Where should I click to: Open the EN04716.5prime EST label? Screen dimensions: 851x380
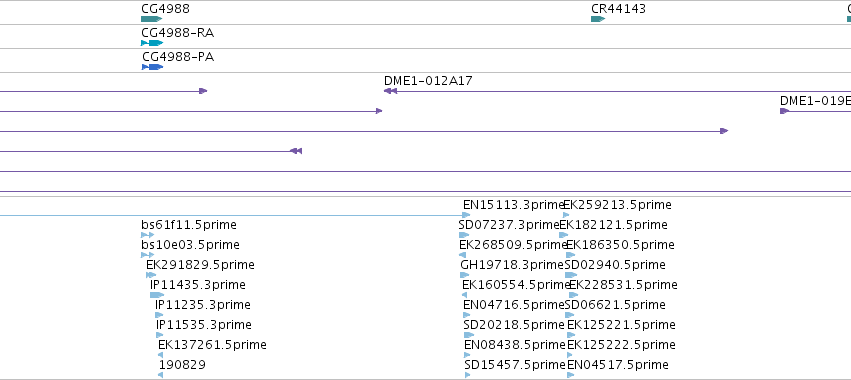pyautogui.click(x=513, y=305)
